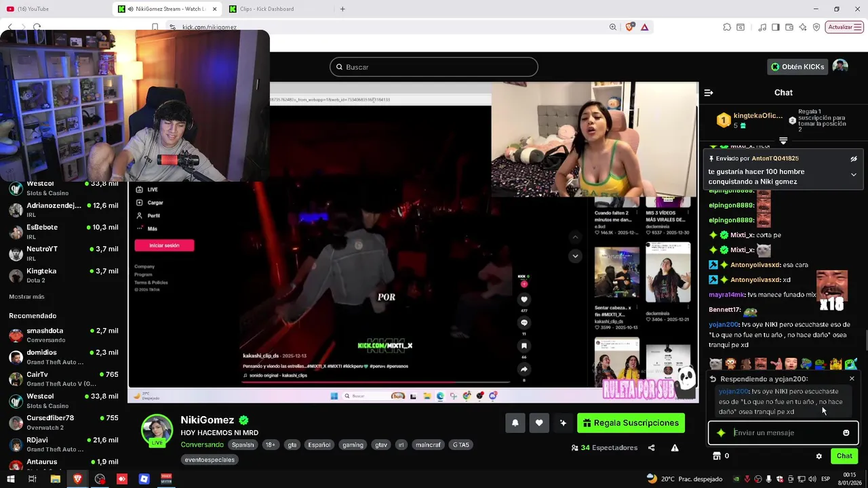Open EsBebote channel in sidebar
Image resolution: width=868 pixels, height=488 pixels.
[64, 231]
